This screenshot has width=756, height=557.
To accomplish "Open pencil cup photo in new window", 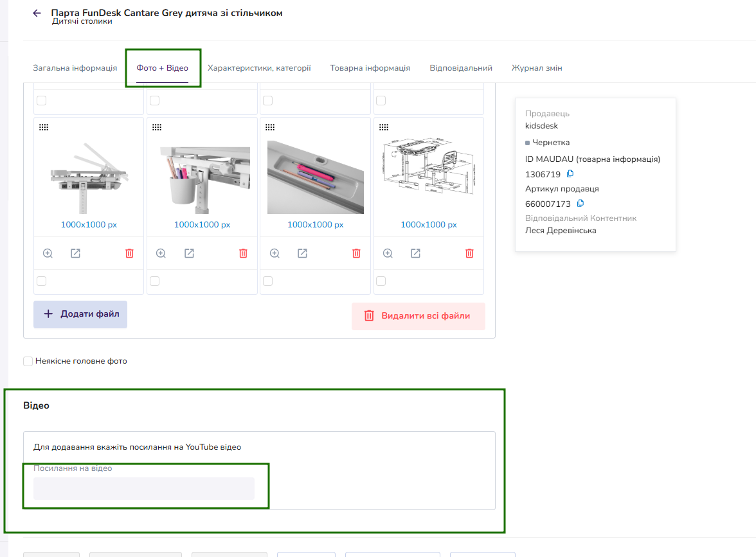I will pos(189,253).
